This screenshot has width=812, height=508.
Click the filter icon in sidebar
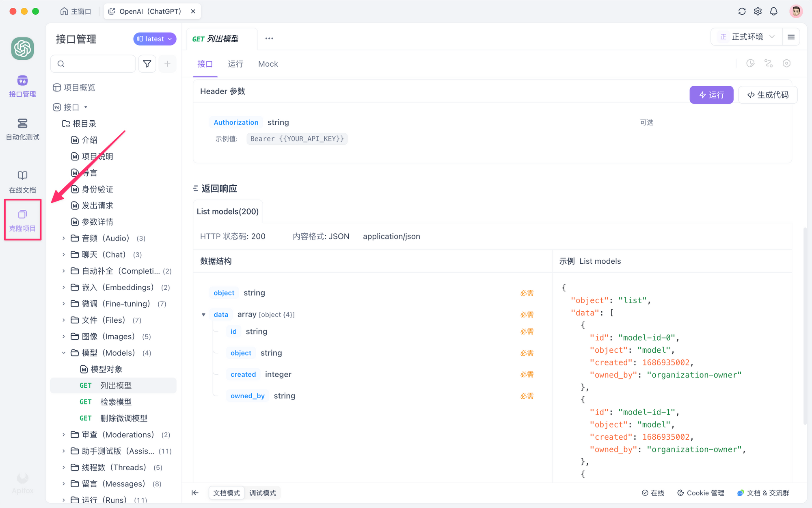click(x=147, y=63)
